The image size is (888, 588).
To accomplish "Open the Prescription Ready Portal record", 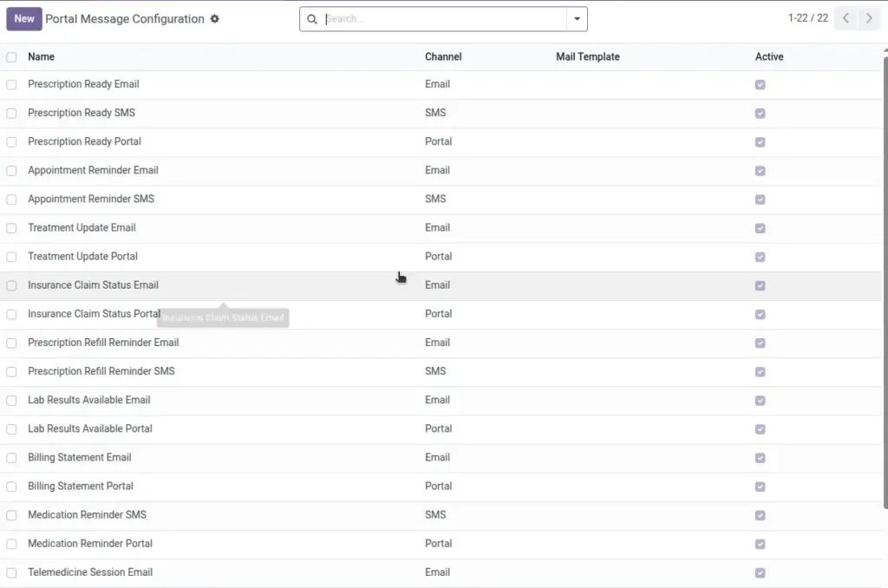I will click(x=84, y=141).
